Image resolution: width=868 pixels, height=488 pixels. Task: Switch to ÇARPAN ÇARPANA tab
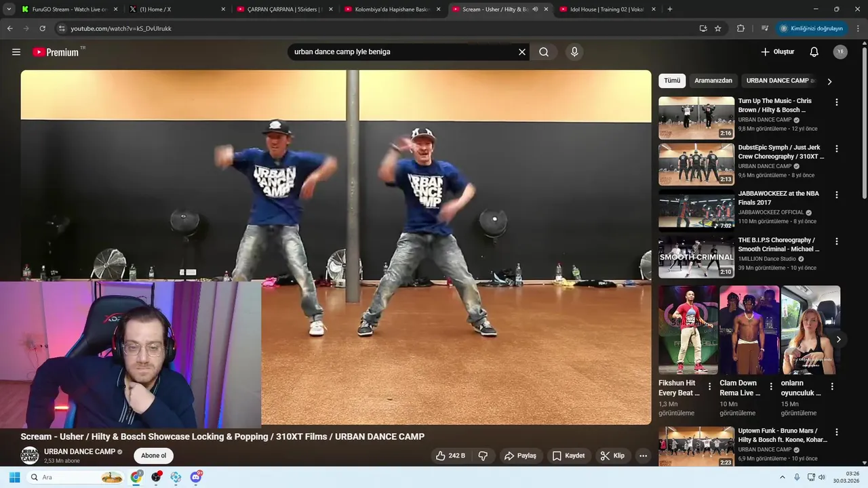tap(285, 9)
